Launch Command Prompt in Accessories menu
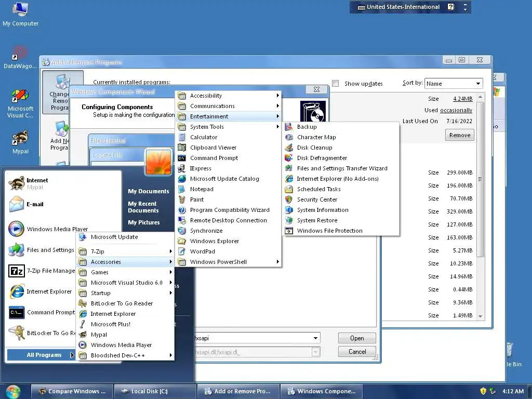The image size is (532, 399). point(229,158)
